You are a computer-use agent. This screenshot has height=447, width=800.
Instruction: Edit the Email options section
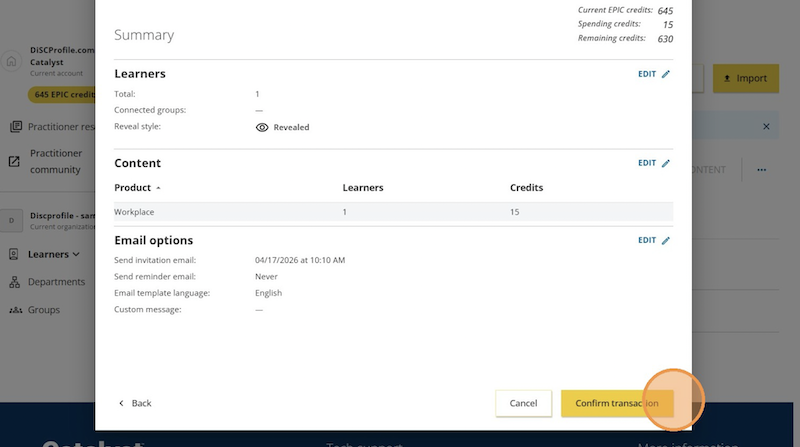point(654,240)
